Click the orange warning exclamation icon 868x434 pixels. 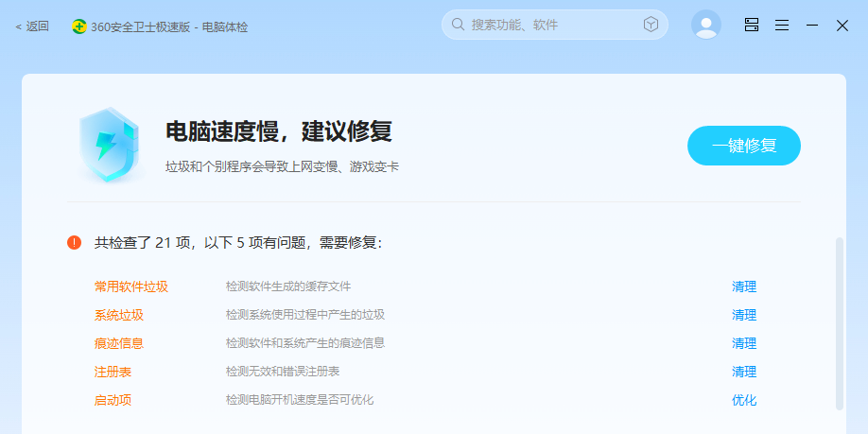click(x=75, y=243)
